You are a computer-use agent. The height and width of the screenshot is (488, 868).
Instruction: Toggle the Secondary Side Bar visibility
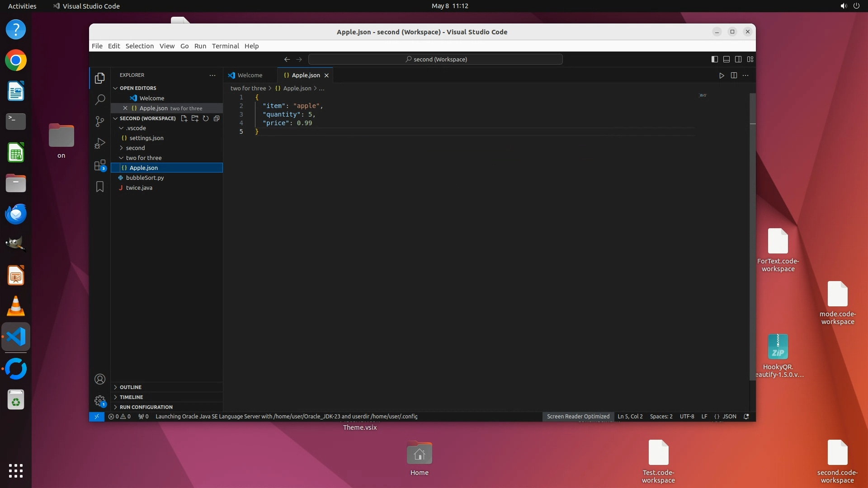738,59
